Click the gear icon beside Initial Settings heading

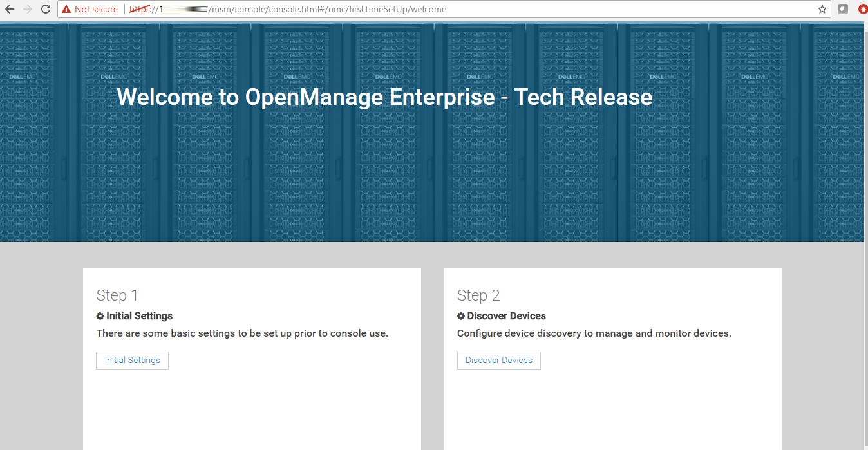click(100, 316)
